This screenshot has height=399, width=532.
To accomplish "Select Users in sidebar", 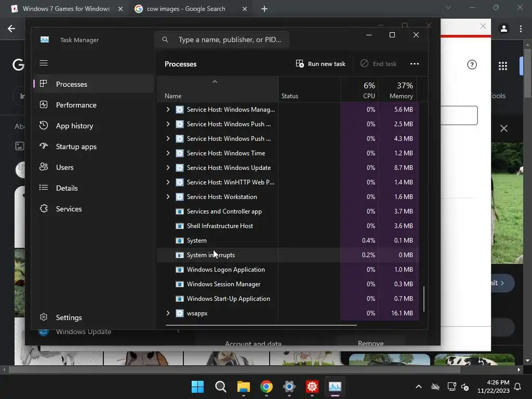I will point(94,167).
